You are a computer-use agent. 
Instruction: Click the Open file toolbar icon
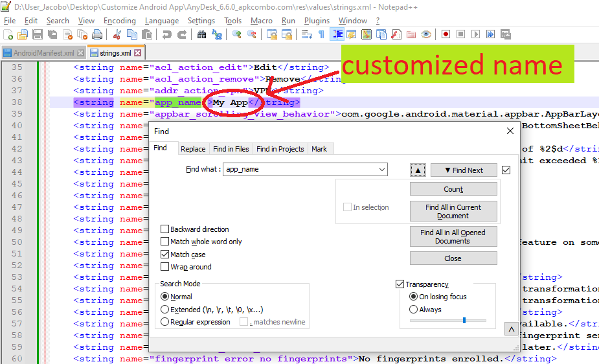coord(23,34)
